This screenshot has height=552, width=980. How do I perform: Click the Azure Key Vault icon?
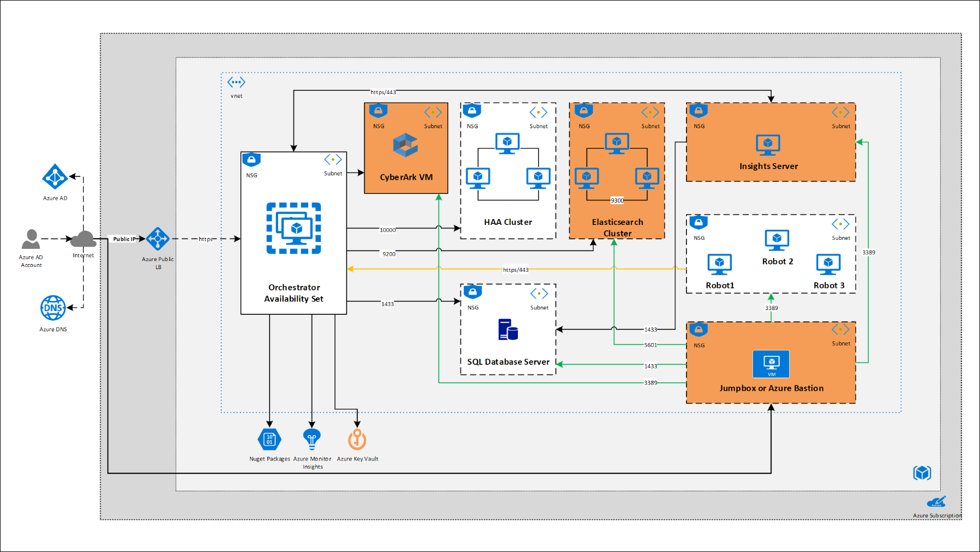coord(357,440)
